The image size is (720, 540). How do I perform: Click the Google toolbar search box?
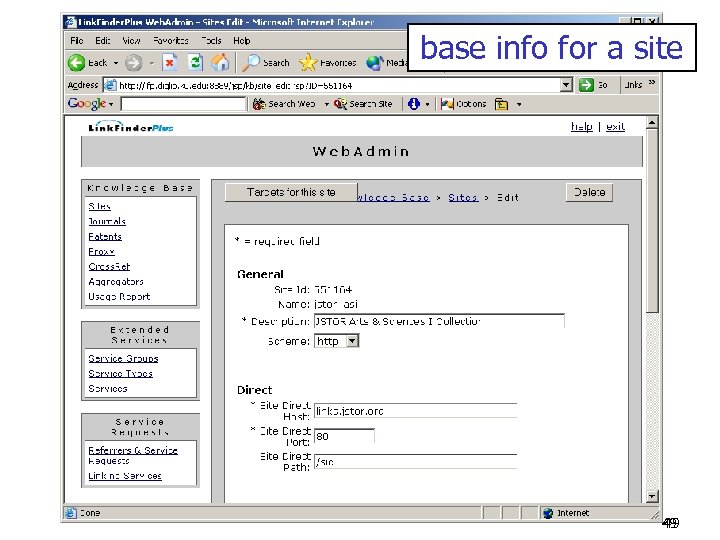tap(183, 104)
